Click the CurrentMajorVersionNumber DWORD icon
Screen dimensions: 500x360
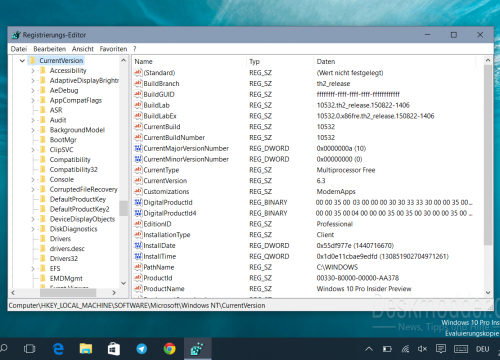click(x=138, y=148)
